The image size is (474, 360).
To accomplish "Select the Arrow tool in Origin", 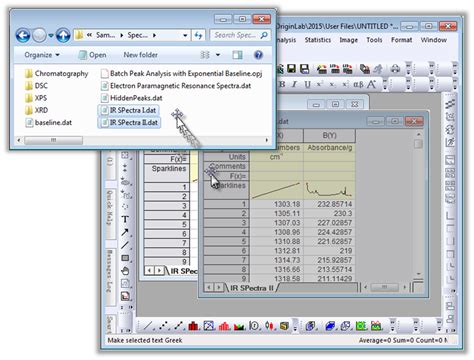I will [125, 232].
